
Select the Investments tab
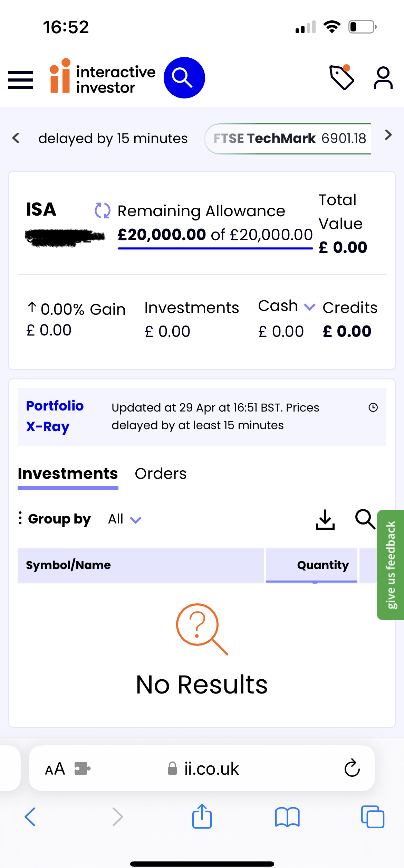point(68,474)
